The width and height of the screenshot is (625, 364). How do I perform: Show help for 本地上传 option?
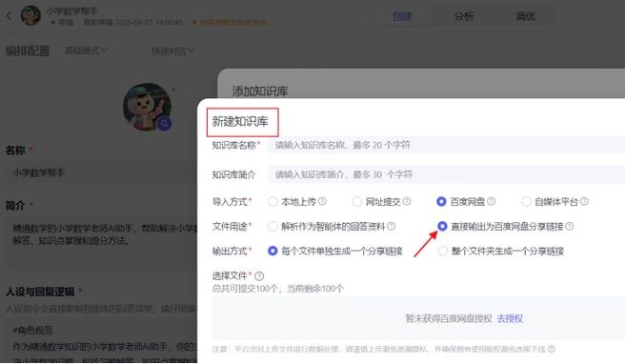click(322, 201)
